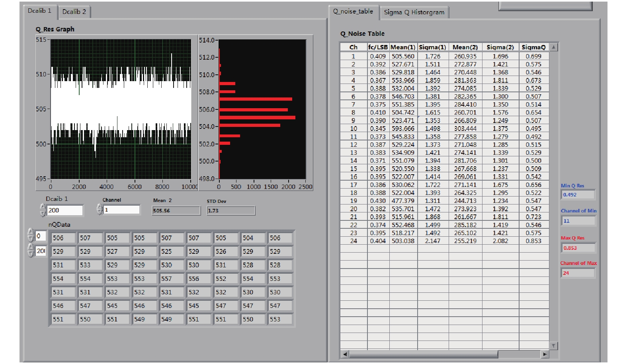627x364 pixels.
Task: Select the Q_noise_table tab
Action: (354, 12)
